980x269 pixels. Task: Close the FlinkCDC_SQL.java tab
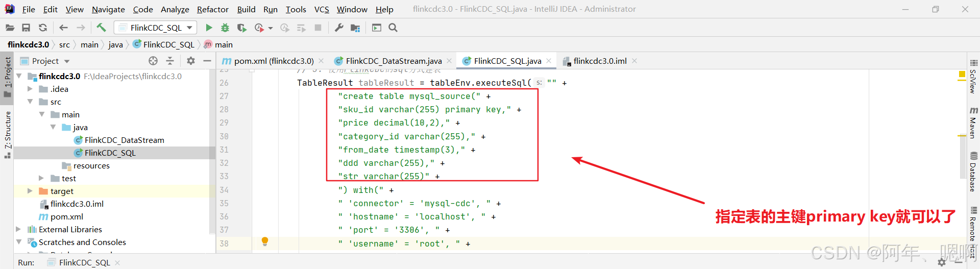[549, 61]
